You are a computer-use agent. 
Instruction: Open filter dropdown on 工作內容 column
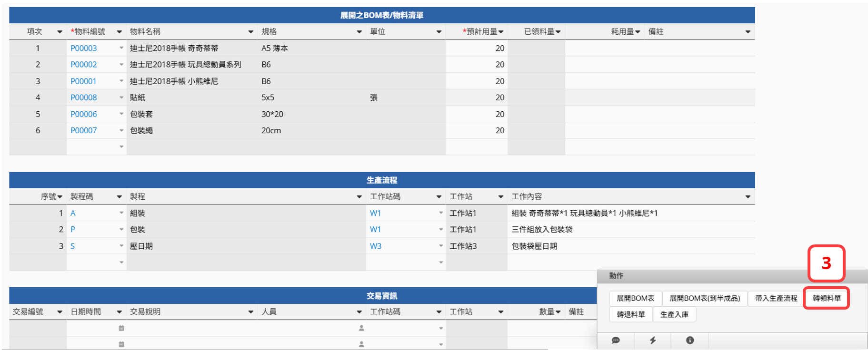[748, 197]
